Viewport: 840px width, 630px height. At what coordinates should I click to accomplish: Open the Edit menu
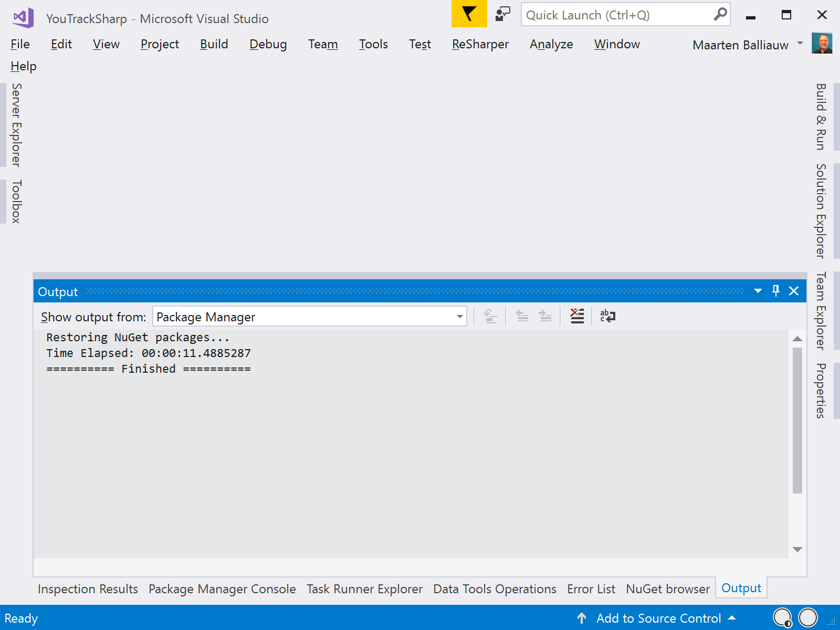click(x=61, y=44)
